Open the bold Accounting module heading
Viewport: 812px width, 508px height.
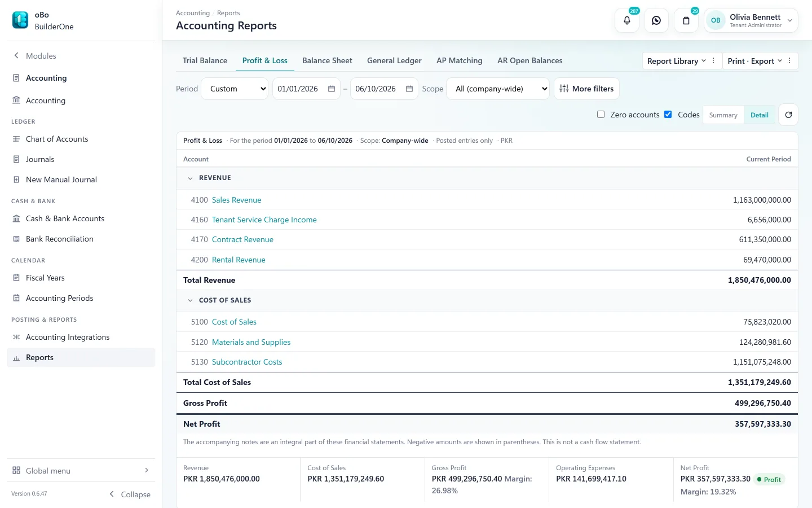[46, 78]
